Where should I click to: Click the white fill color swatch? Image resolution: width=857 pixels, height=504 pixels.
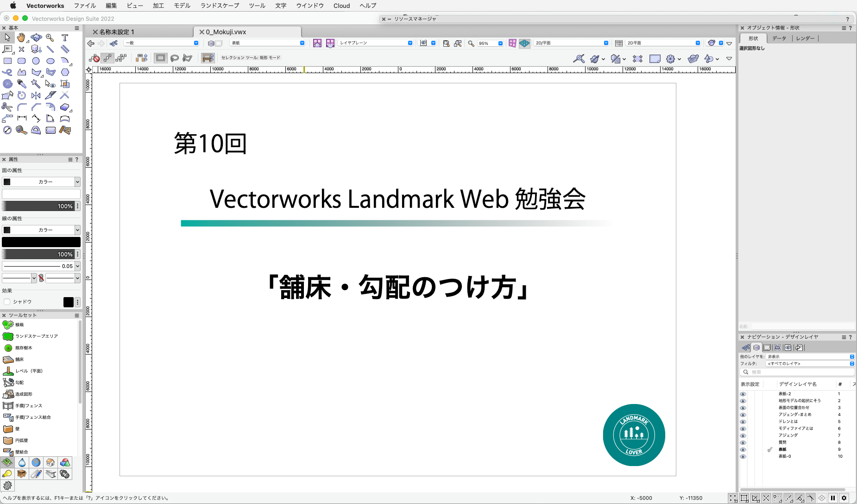pyautogui.click(x=41, y=194)
